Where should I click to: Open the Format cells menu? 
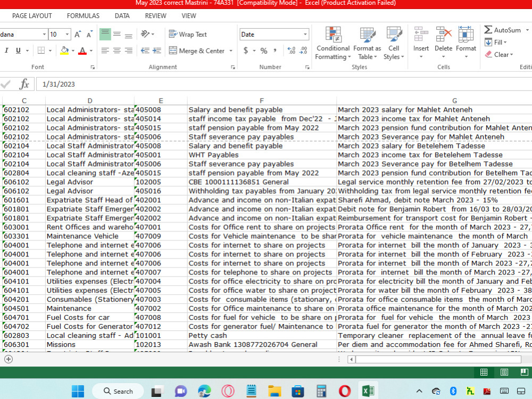click(466, 43)
